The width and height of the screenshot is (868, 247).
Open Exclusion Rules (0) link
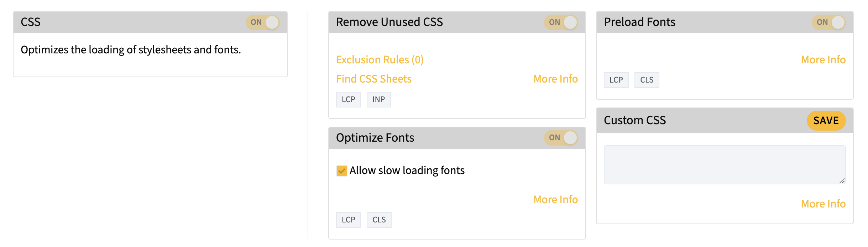[x=380, y=60]
